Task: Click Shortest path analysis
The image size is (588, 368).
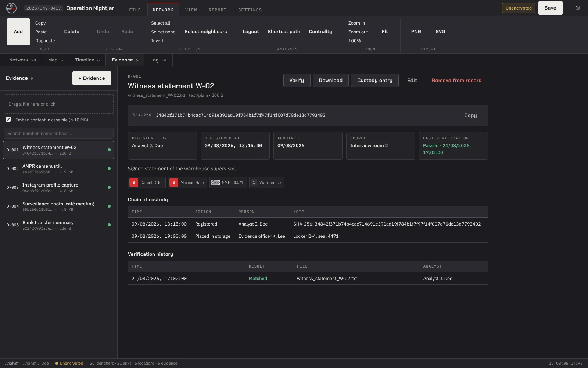Action: (284, 32)
